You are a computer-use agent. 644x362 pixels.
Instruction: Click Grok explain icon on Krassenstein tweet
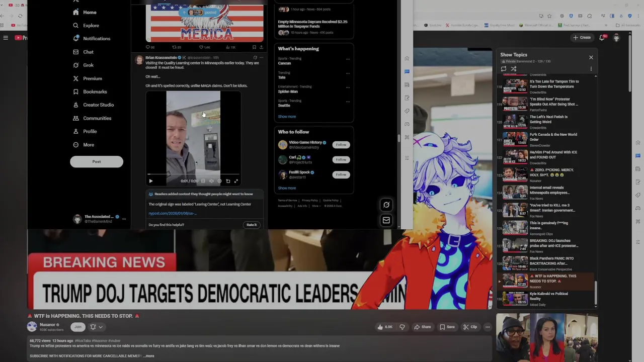coord(255,58)
